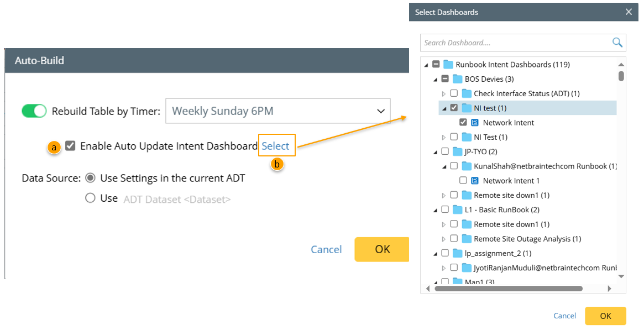Uncheck Enable Auto Update Intent Dashboard

[x=70, y=146]
